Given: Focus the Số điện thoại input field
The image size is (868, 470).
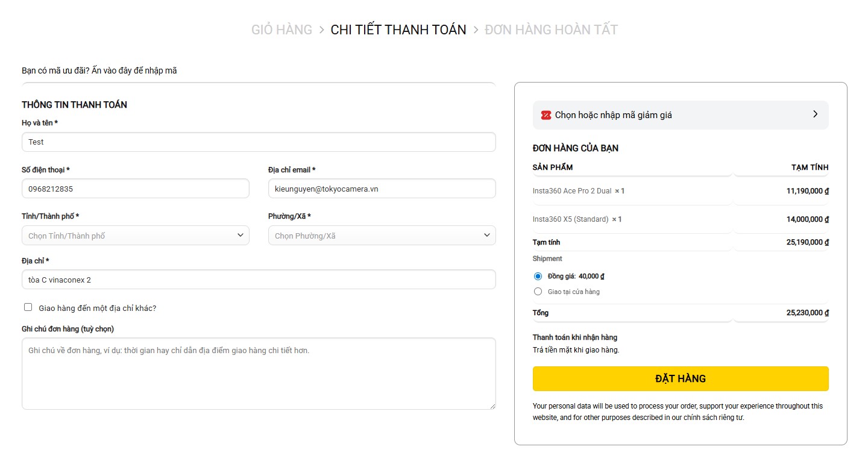Looking at the screenshot, I should 136,189.
